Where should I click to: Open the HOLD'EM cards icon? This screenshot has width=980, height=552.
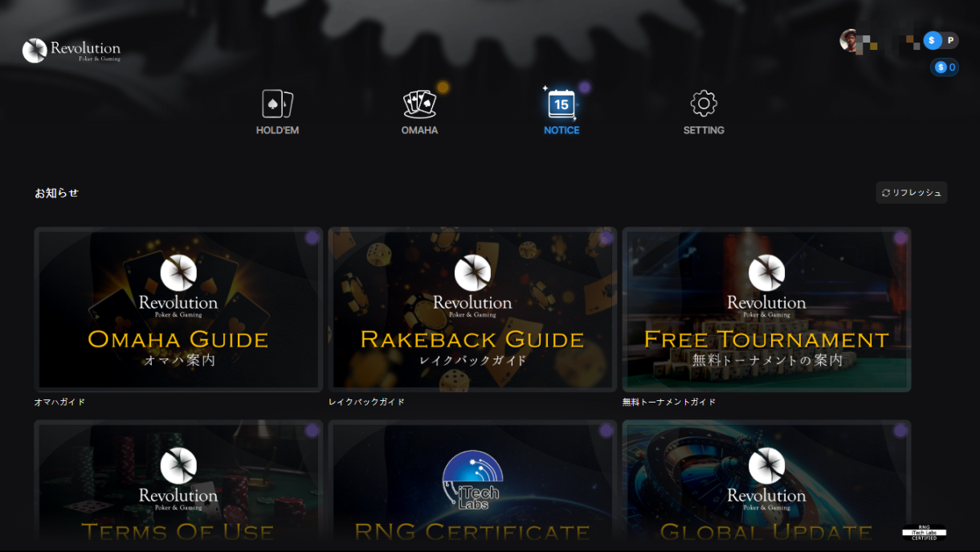(x=277, y=104)
